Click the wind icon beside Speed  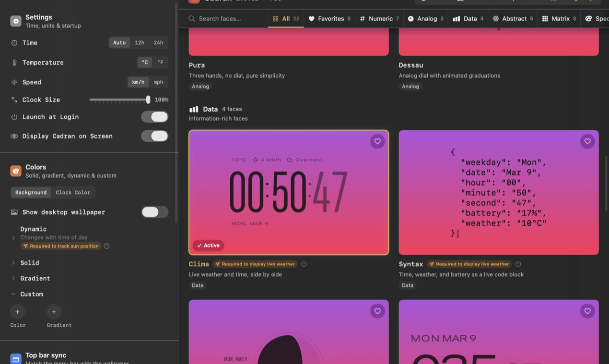pos(14,82)
